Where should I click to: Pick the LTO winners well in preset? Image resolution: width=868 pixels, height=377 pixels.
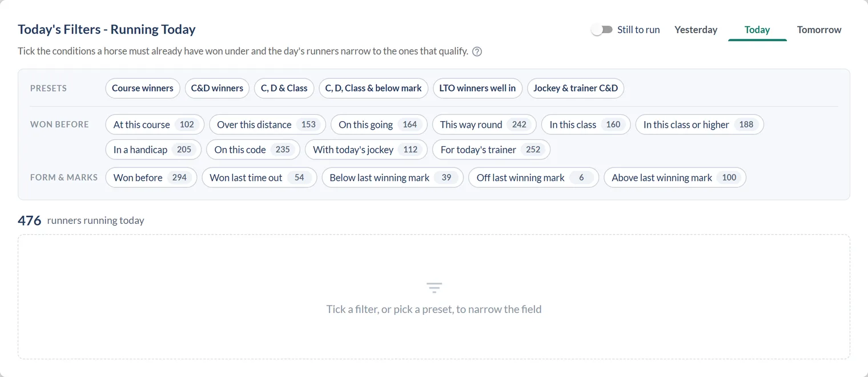(x=477, y=88)
